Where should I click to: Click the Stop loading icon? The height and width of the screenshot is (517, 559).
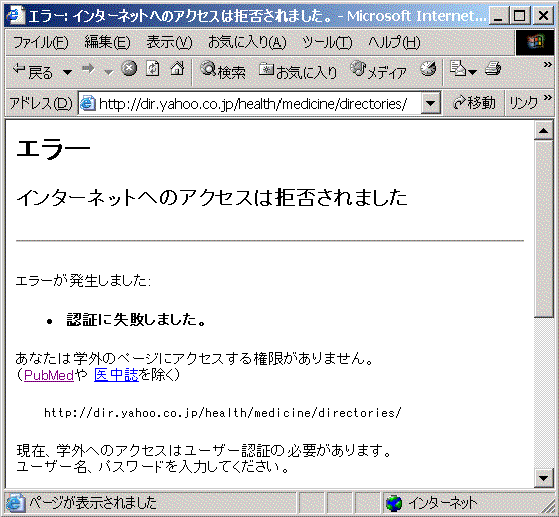pyautogui.click(x=129, y=68)
